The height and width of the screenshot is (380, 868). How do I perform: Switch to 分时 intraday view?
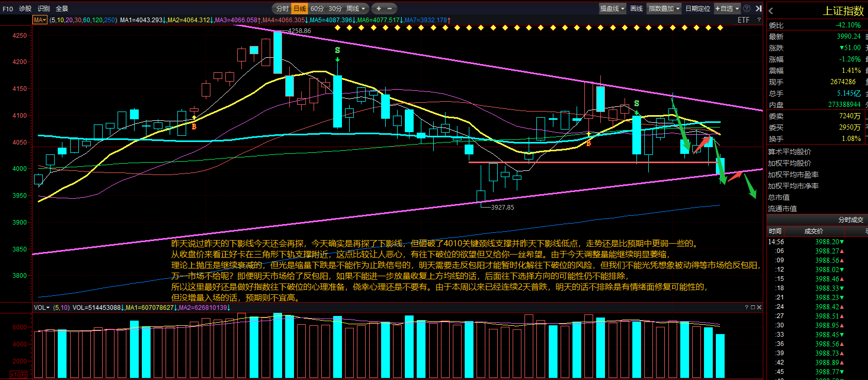[282, 8]
